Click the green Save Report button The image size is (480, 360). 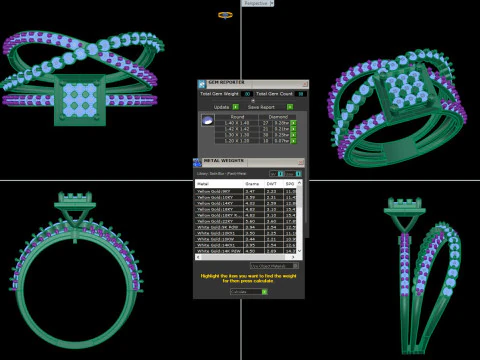290,107
